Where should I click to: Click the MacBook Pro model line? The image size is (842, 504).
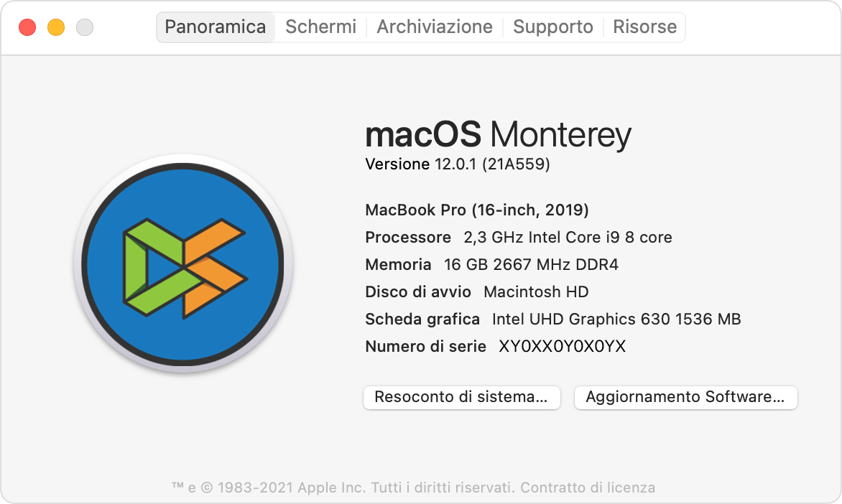coord(477,210)
